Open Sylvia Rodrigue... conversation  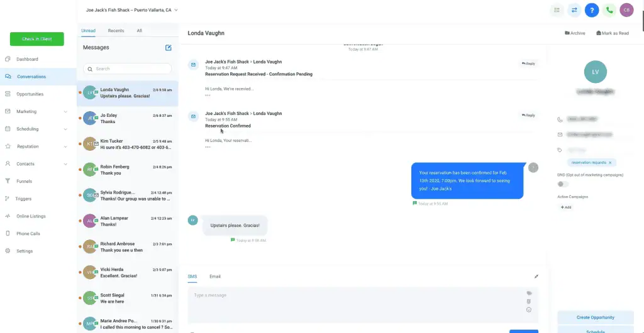click(127, 195)
